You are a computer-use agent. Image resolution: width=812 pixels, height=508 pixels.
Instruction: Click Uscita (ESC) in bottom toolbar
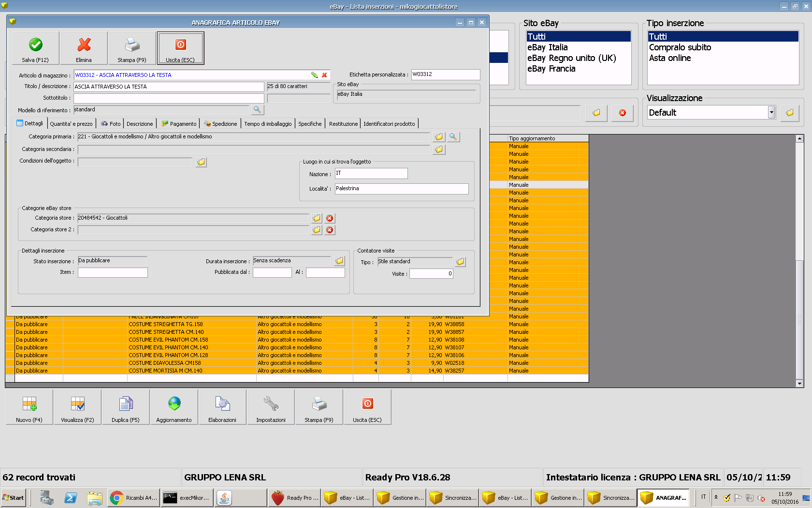[367, 407]
